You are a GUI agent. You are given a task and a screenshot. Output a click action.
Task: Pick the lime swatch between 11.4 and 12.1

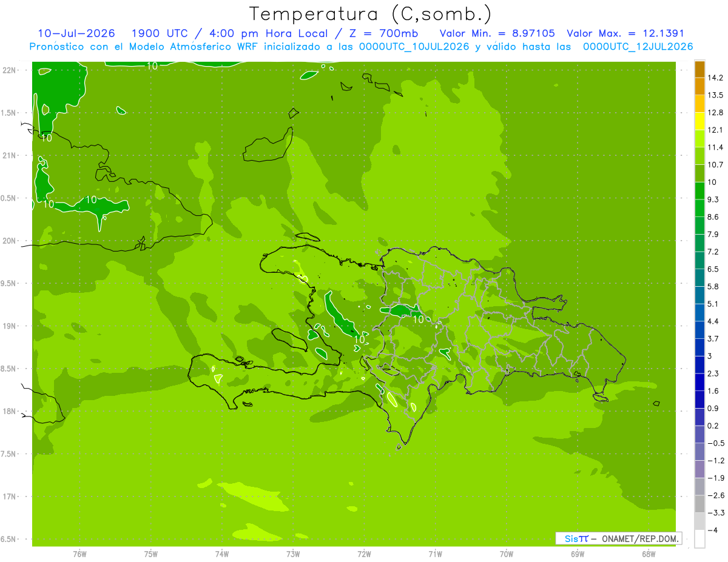point(699,139)
